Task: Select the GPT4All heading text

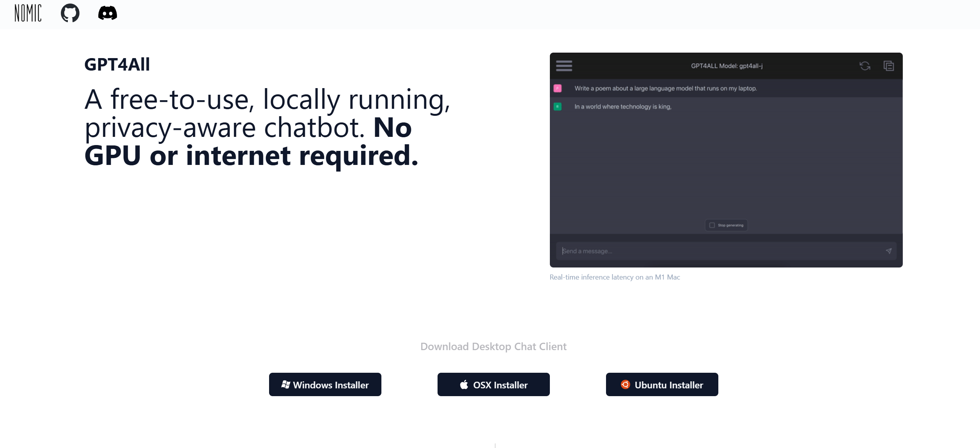Action: coord(117,64)
